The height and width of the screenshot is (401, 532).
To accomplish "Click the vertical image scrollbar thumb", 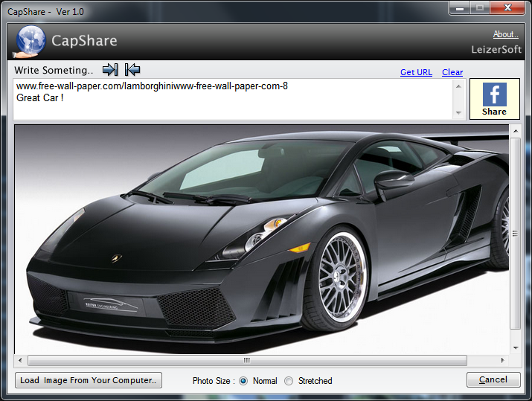I will (516, 234).
